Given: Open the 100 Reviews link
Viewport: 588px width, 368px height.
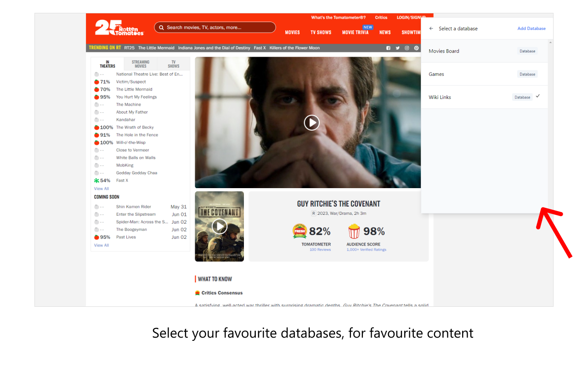Looking at the screenshot, I should (x=320, y=250).
